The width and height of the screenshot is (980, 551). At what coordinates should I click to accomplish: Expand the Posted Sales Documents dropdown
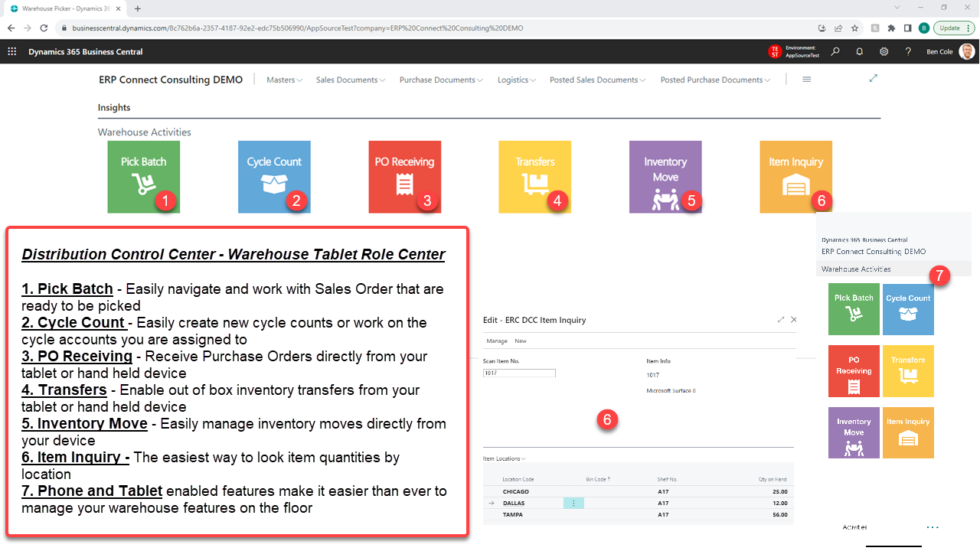click(597, 80)
